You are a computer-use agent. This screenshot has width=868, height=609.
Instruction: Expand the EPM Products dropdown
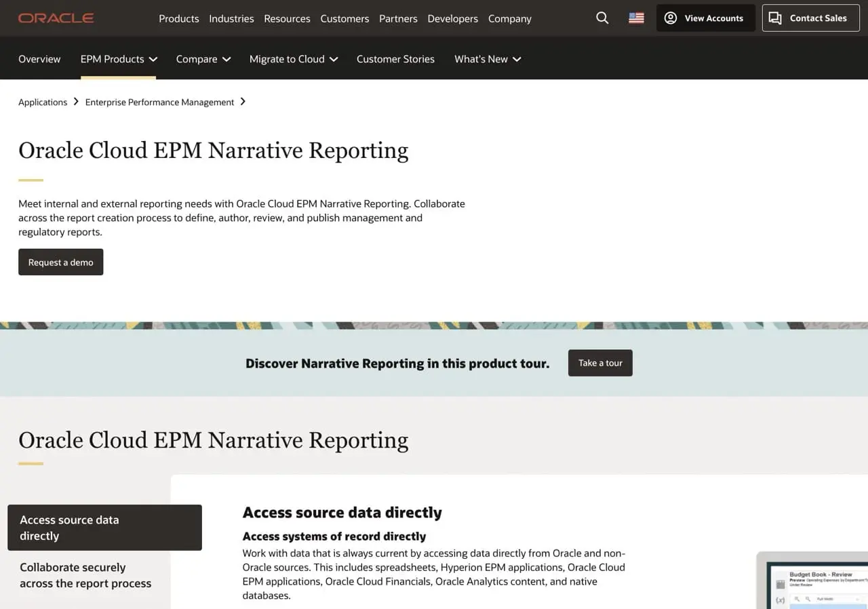coord(154,59)
